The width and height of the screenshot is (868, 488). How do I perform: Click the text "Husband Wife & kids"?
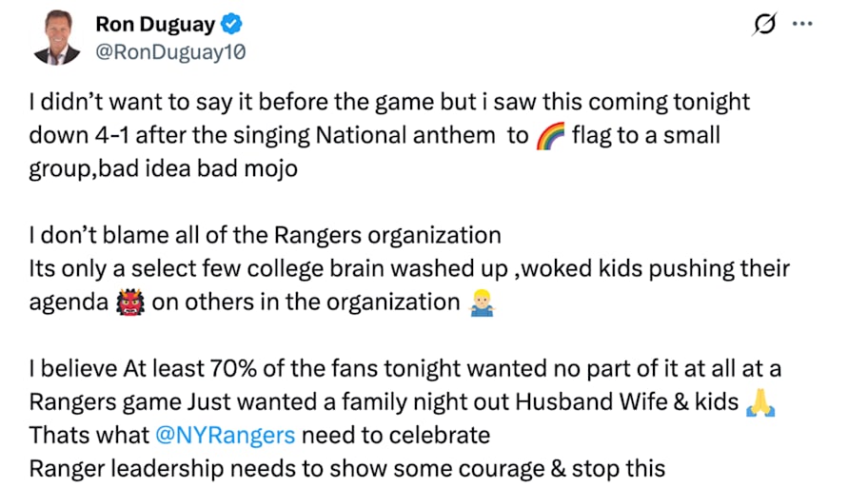tap(627, 402)
